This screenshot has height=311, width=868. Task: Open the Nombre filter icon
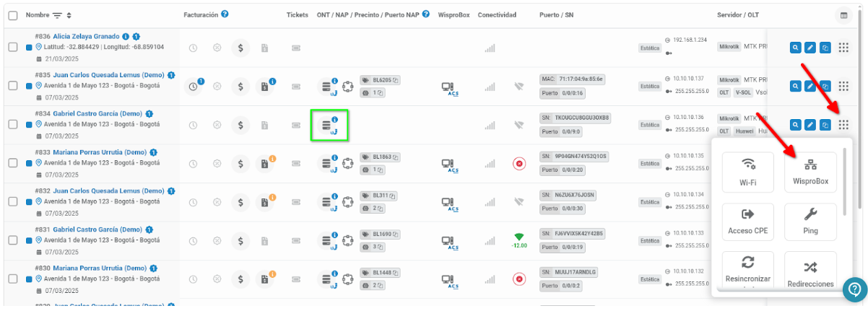point(56,15)
